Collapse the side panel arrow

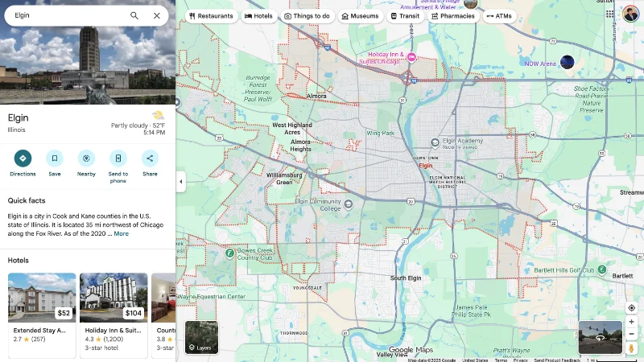pyautogui.click(x=180, y=182)
